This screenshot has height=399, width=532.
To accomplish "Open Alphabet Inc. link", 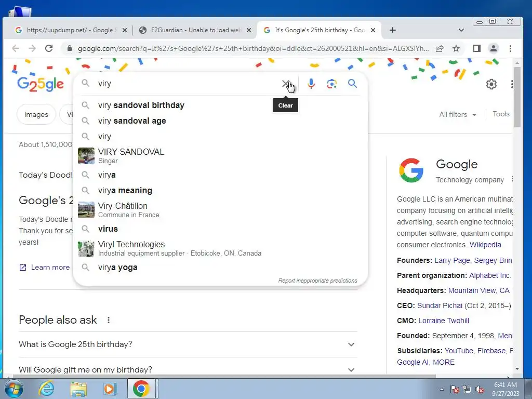I will tap(490, 275).
